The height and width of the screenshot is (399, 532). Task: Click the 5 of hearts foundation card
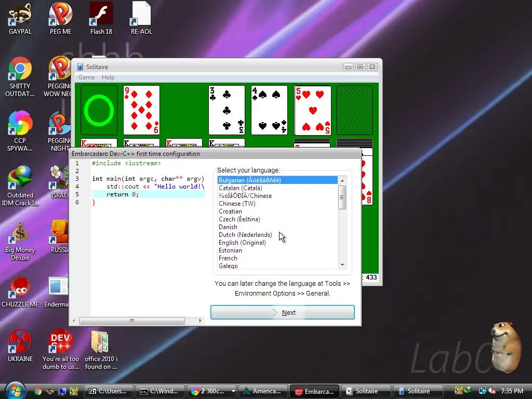click(x=312, y=110)
